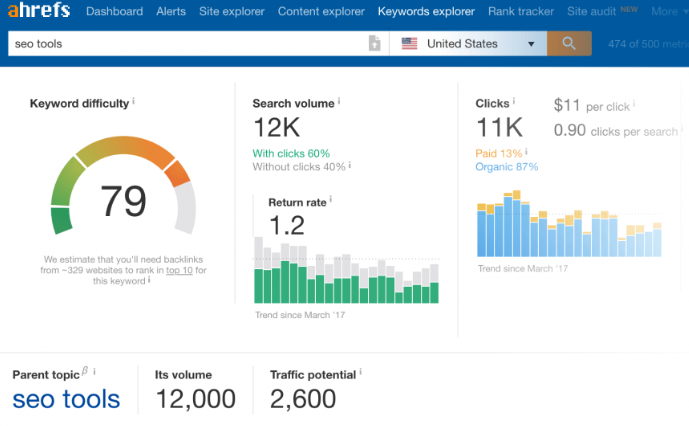689x426 pixels.
Task: Click the 'Its volume' label
Action: (183, 375)
